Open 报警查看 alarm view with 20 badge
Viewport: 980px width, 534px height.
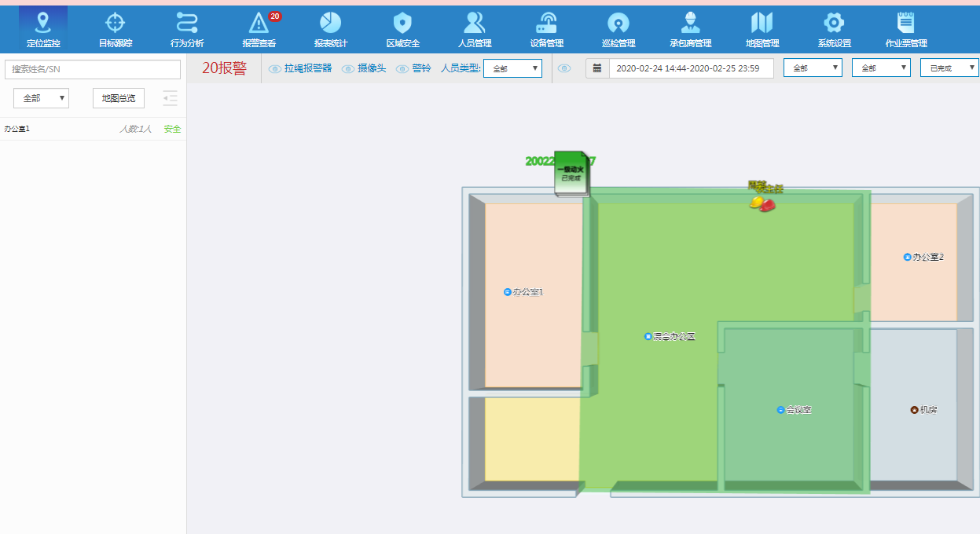pyautogui.click(x=259, y=30)
